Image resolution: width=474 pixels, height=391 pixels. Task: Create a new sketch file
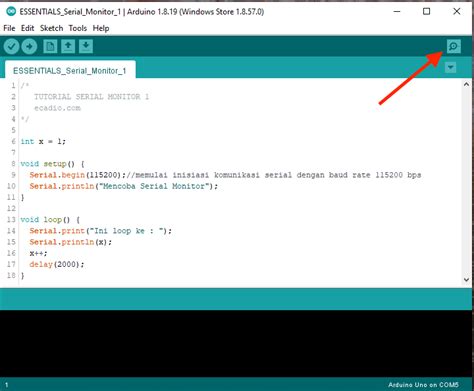click(50, 46)
